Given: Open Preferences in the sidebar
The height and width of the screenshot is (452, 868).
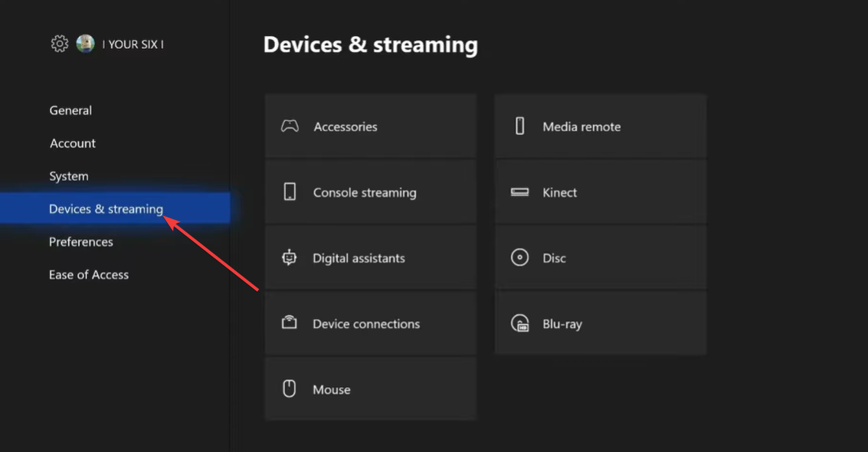Looking at the screenshot, I should click(81, 242).
